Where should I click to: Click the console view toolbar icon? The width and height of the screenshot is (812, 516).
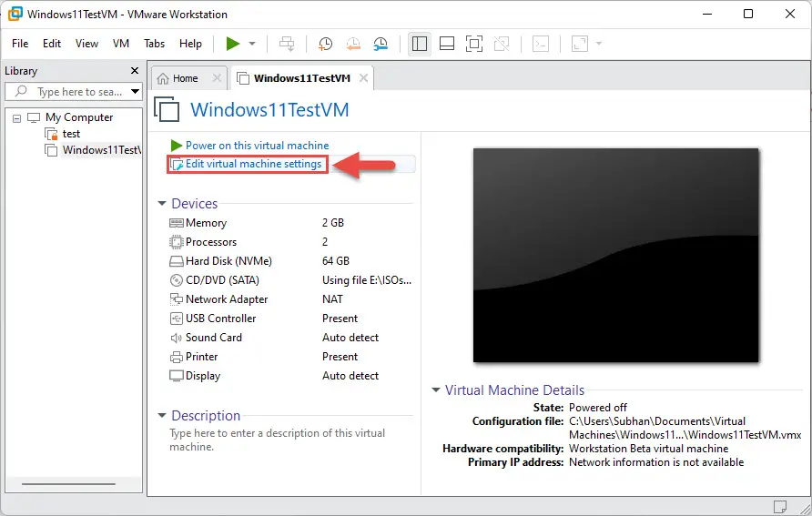pyautogui.click(x=541, y=44)
